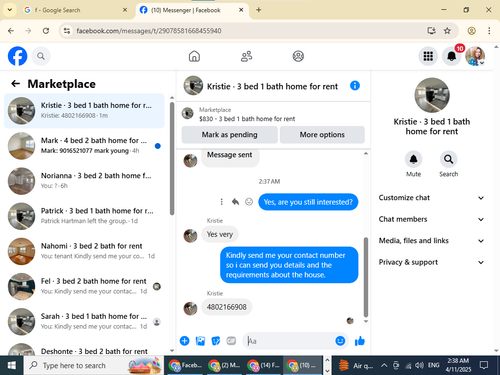Screen dimensions: 500x375
Task: Mute this chat using bell icon
Action: [413, 159]
